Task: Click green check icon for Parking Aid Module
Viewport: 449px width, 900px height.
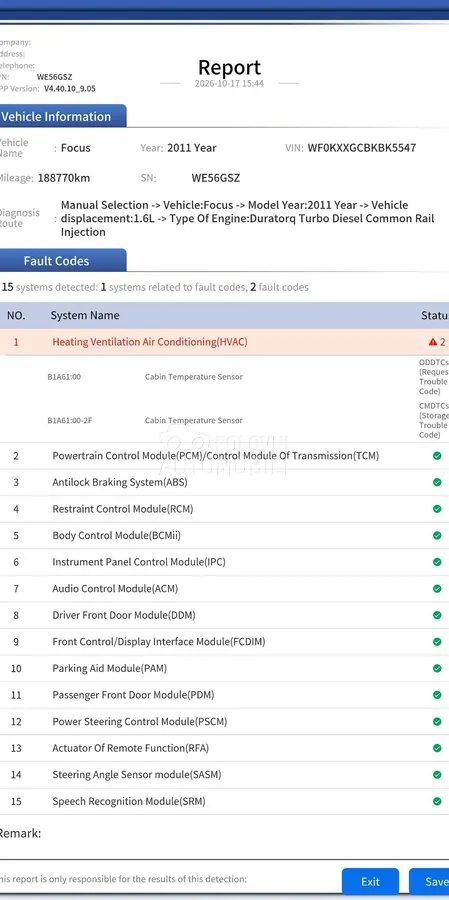Action: click(437, 668)
